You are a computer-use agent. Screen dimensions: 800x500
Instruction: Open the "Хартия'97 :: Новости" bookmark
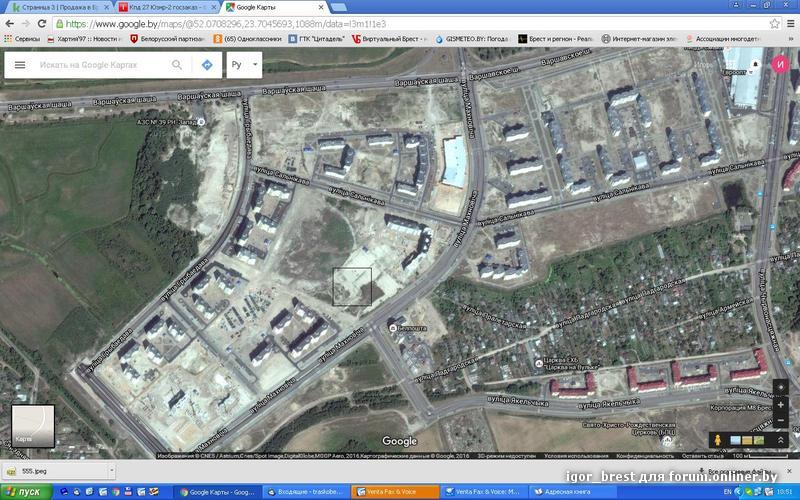click(x=84, y=39)
